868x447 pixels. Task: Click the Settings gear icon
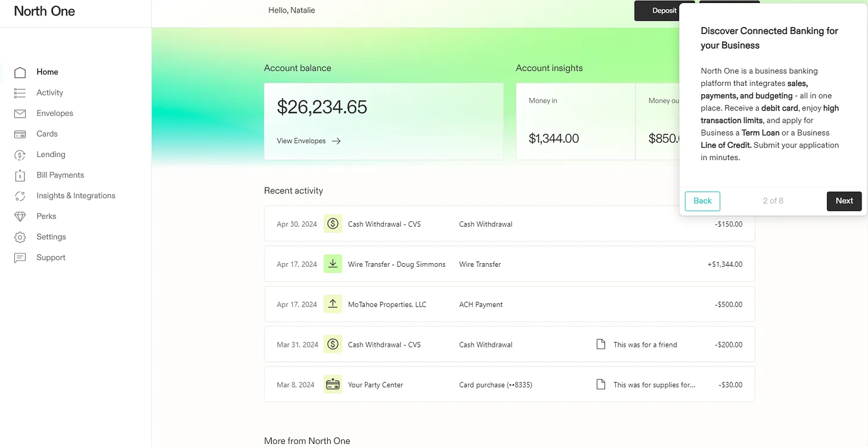coord(20,237)
